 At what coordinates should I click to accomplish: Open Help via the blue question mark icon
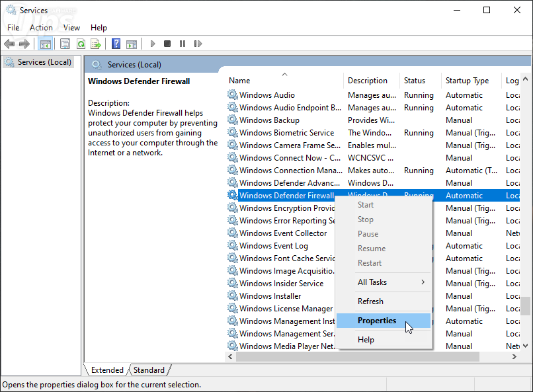116,44
